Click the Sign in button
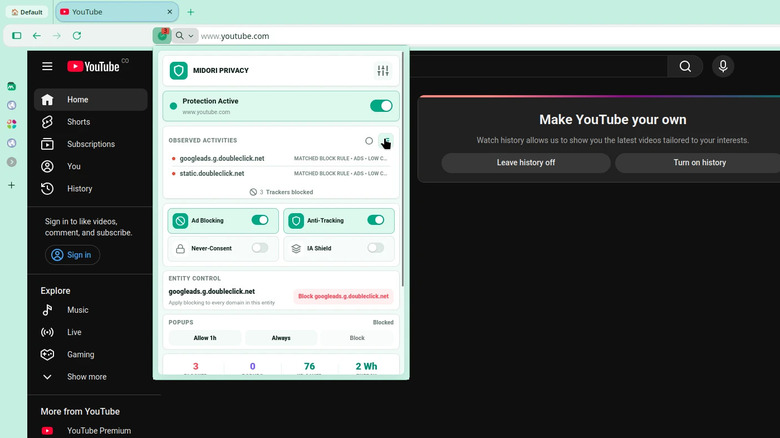The height and width of the screenshot is (438, 780). coord(72,255)
